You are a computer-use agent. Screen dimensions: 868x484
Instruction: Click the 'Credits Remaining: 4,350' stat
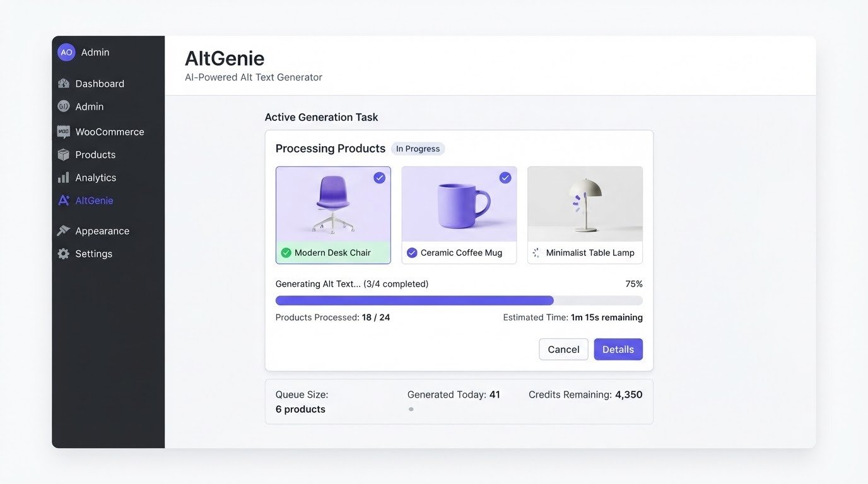coord(585,395)
